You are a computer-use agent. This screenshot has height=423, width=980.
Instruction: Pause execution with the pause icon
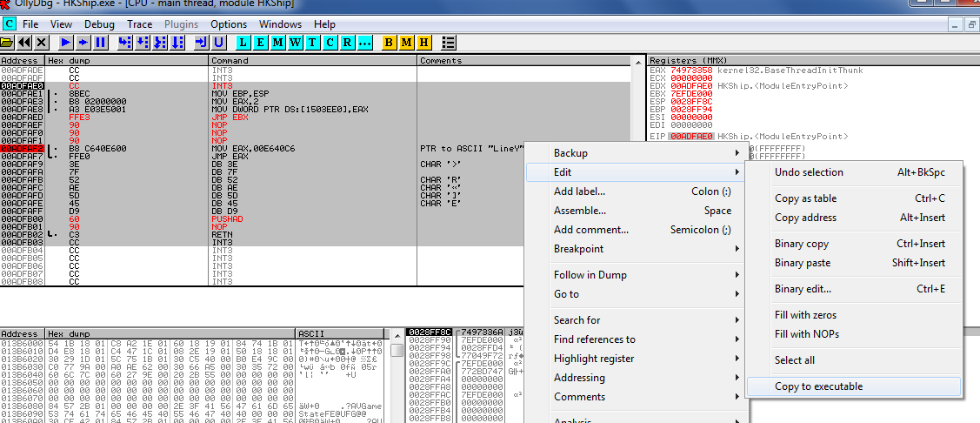click(101, 42)
